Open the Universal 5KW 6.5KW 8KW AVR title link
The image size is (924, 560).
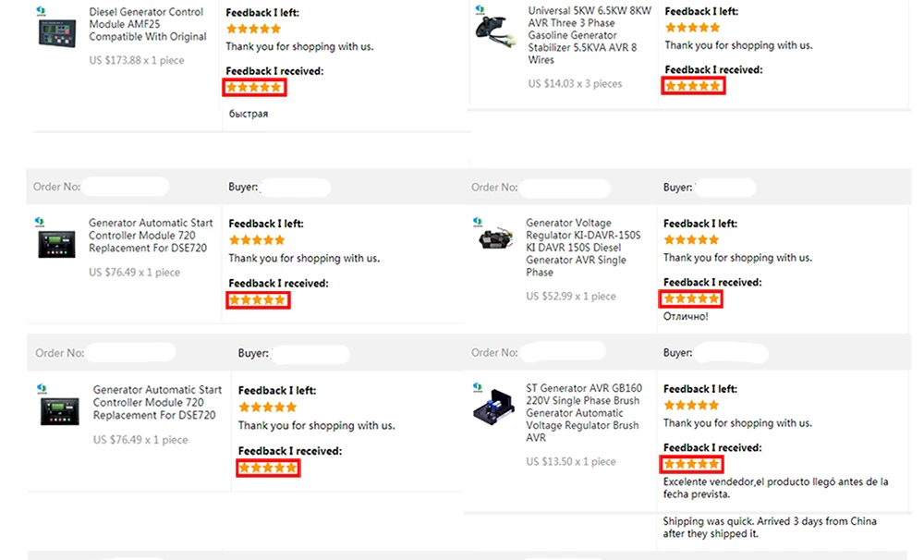[589, 35]
